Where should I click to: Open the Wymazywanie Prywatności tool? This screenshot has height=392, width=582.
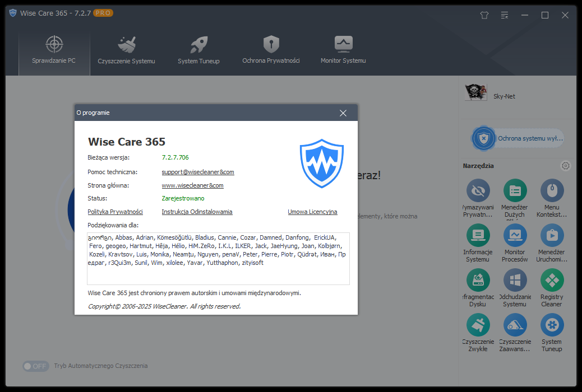(478, 198)
